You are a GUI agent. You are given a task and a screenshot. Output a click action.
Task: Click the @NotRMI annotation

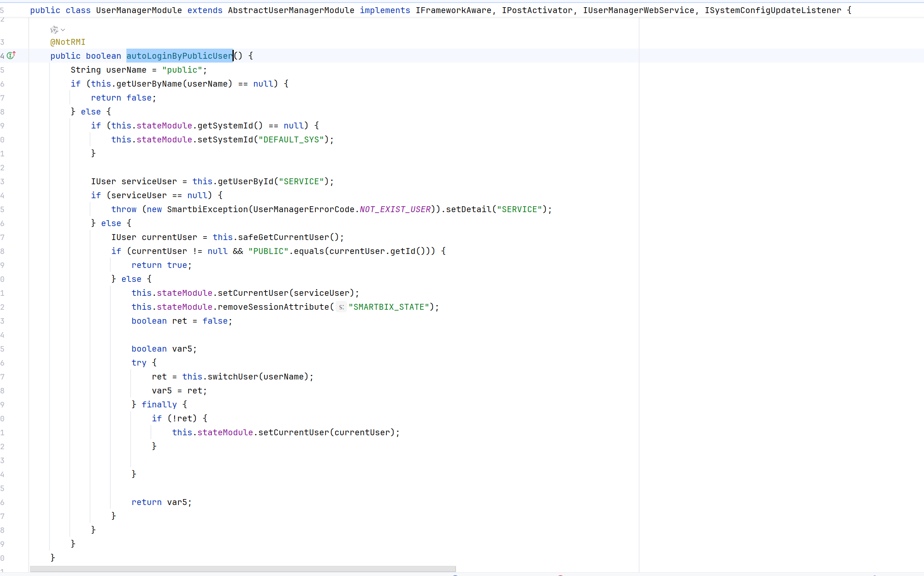pyautogui.click(x=68, y=42)
